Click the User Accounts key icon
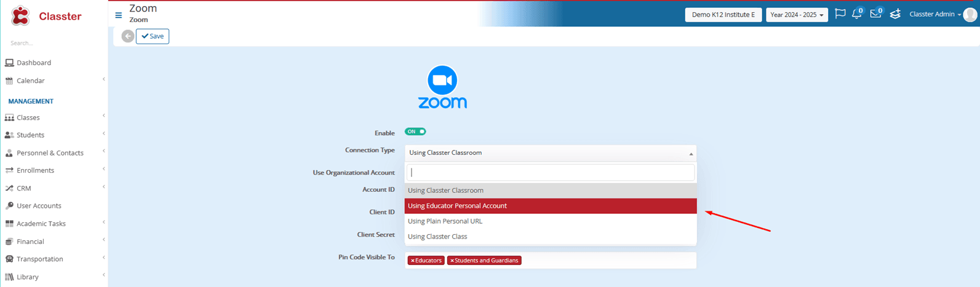980x287 pixels. [x=9, y=206]
